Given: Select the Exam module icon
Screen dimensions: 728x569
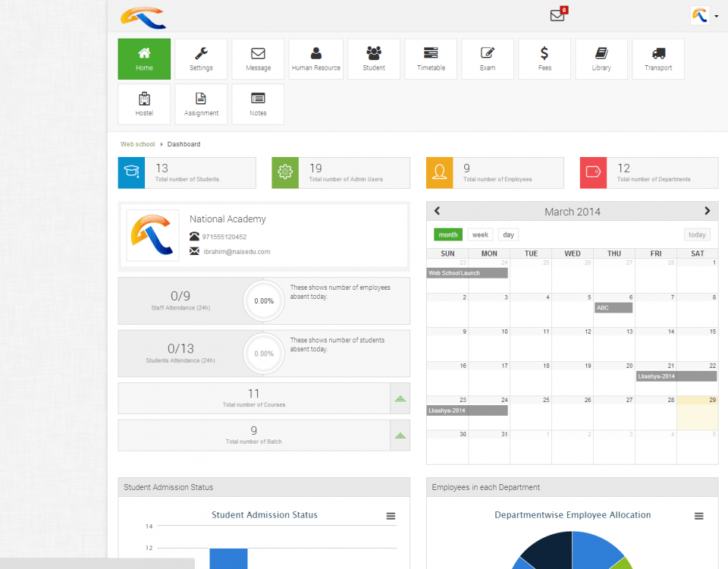Looking at the screenshot, I should click(x=487, y=58).
